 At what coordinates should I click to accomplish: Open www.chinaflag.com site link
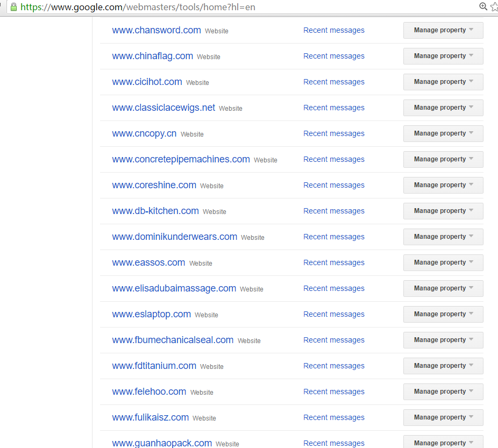(152, 56)
